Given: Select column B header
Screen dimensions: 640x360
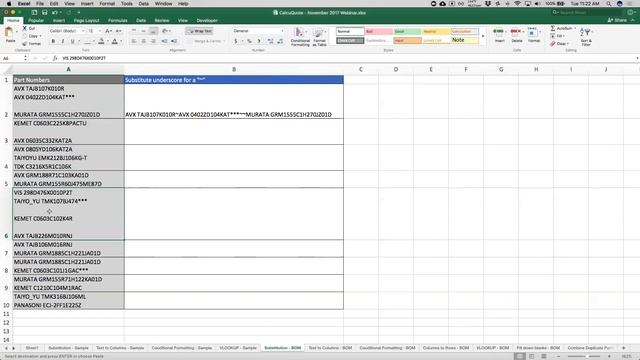Looking at the screenshot, I should (234, 69).
